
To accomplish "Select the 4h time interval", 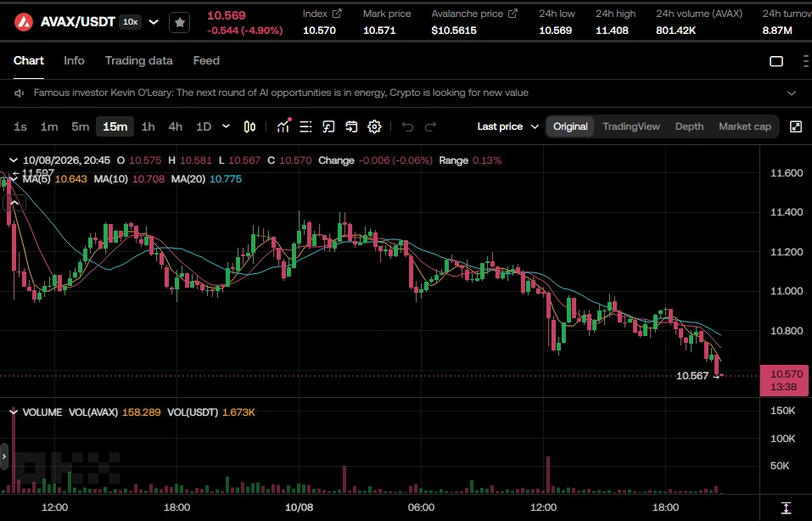I will [x=176, y=127].
